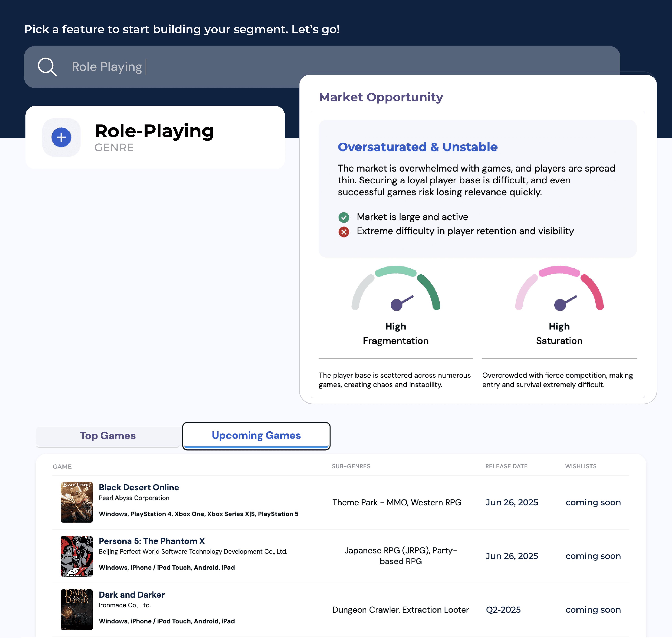Select the Upcoming Games tab
Screen dimensions: 672x638
tap(256, 436)
